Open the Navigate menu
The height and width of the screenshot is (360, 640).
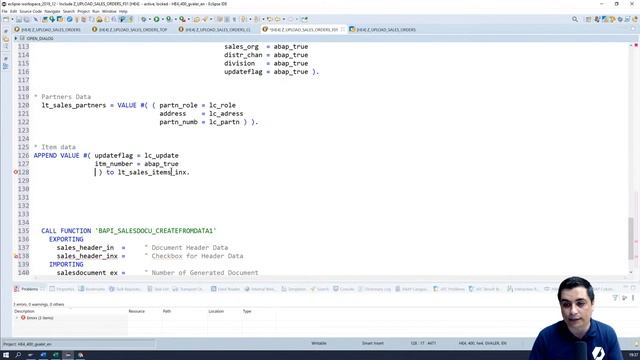52,11
